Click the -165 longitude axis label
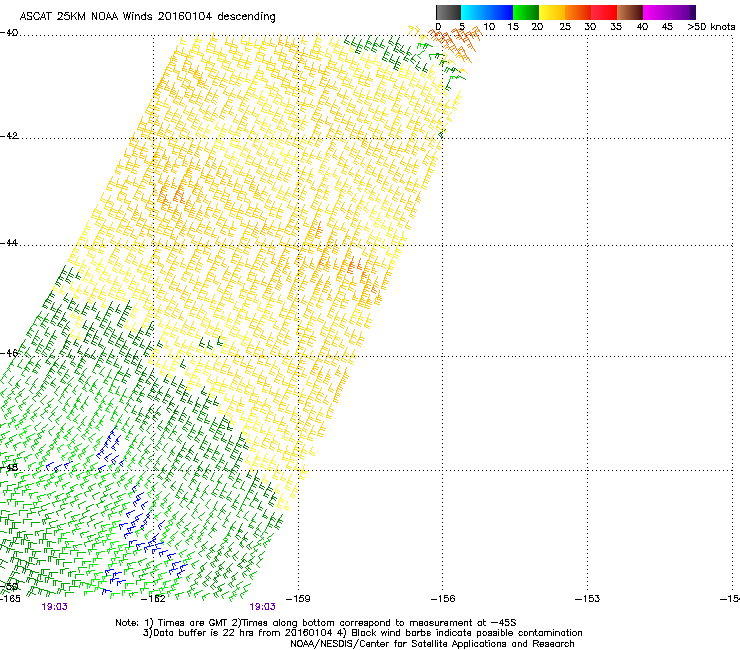Image resolution: width=740 pixels, height=650 pixels. coord(10,599)
